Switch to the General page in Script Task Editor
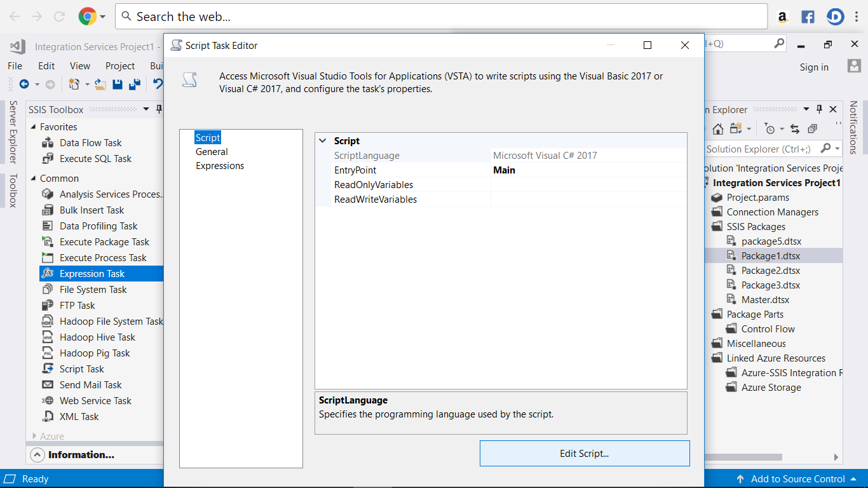Viewport: 868px width, 488px height. [212, 151]
